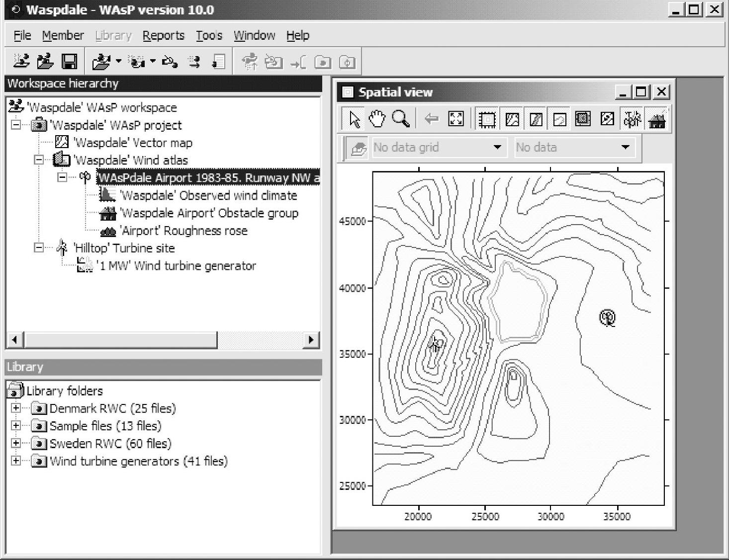Select the arrow pointer tool in Spatial view
729x560 pixels.
[354, 119]
